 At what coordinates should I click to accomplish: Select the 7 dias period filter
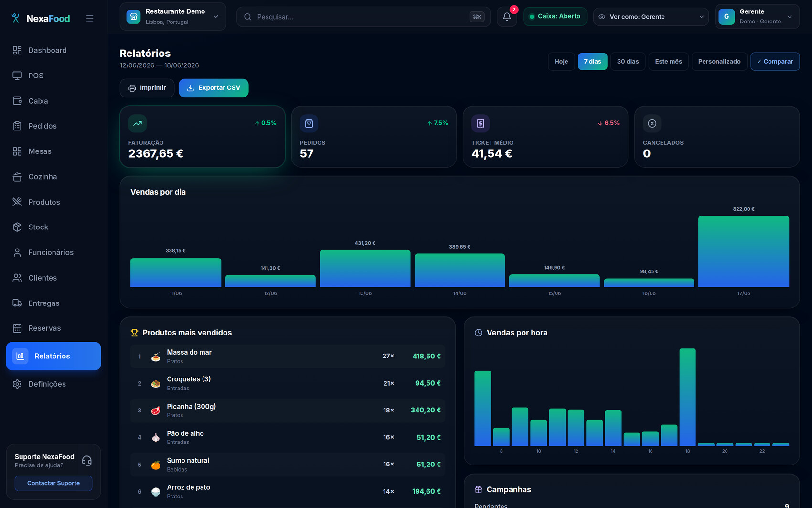click(x=592, y=62)
